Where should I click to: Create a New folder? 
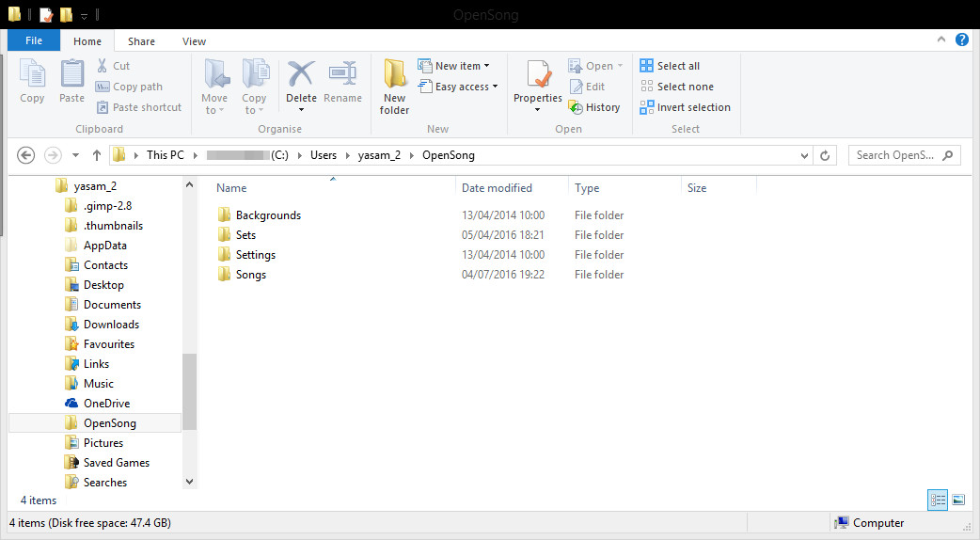tap(394, 87)
